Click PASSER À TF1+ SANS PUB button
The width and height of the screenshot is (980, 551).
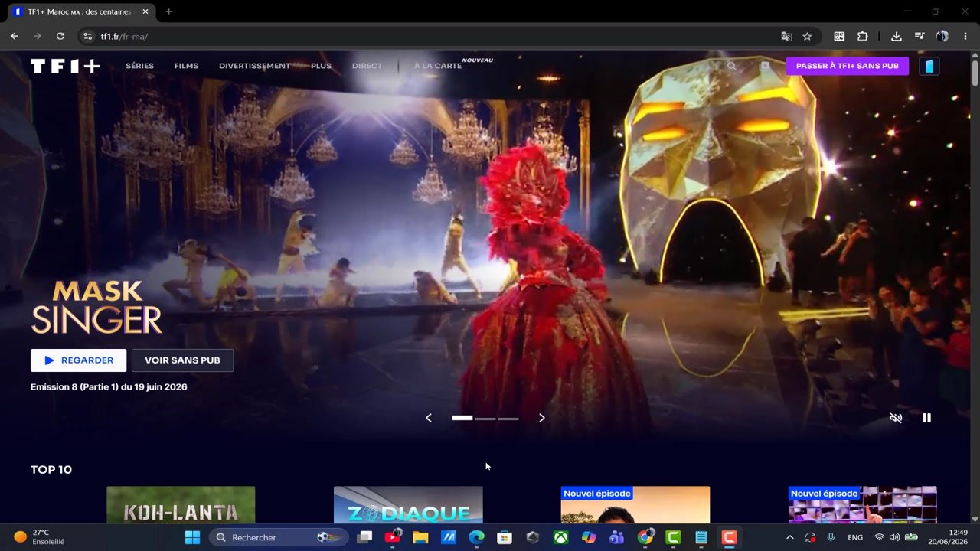click(x=848, y=66)
